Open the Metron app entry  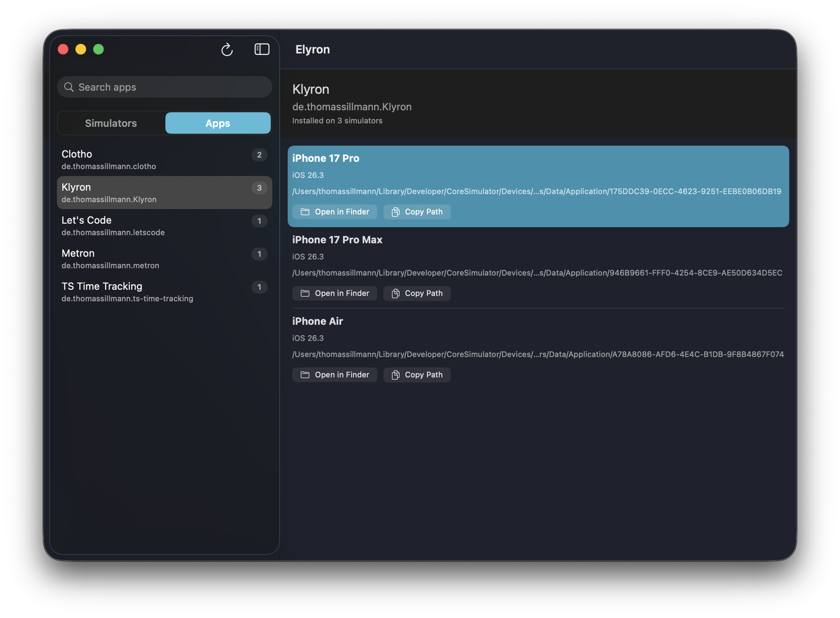[154, 259]
